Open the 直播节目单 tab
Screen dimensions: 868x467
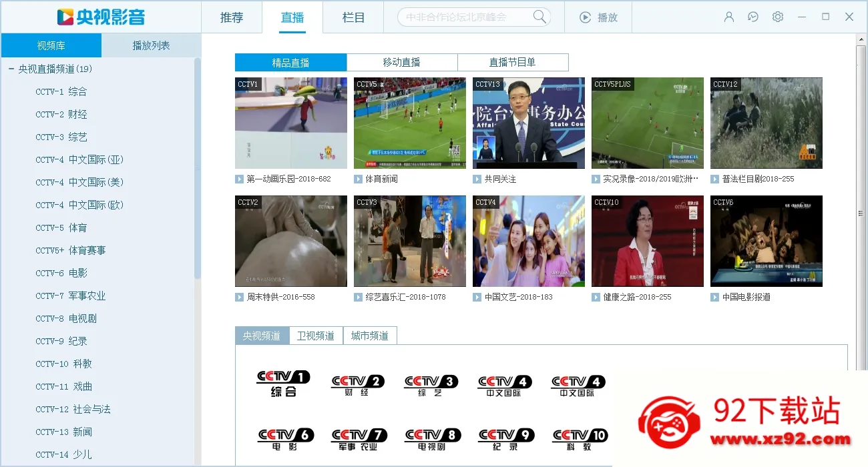pyautogui.click(x=513, y=62)
